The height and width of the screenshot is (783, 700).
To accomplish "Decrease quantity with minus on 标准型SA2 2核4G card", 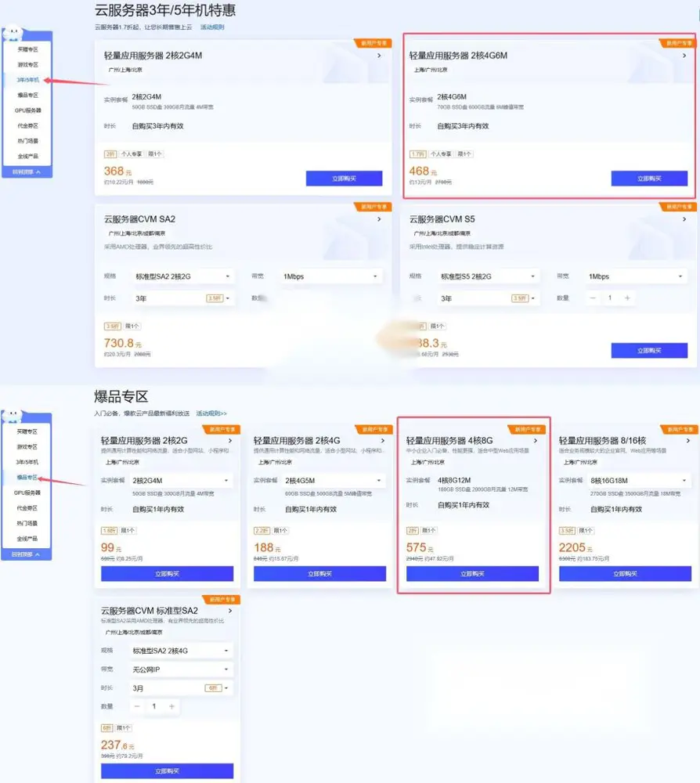I will click(x=137, y=706).
